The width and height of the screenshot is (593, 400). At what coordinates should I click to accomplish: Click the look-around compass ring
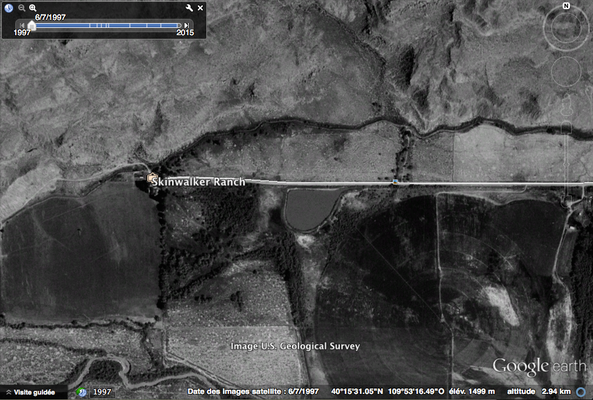click(x=566, y=28)
